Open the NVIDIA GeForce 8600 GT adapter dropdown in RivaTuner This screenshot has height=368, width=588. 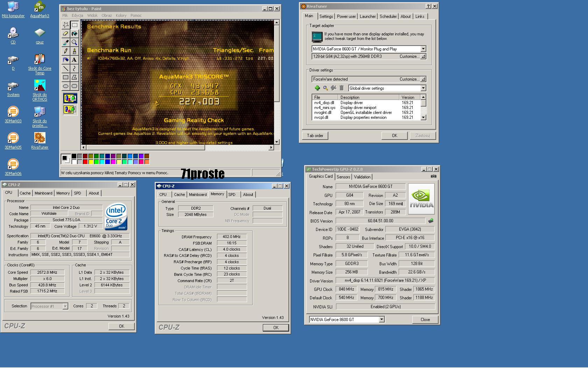423,49
